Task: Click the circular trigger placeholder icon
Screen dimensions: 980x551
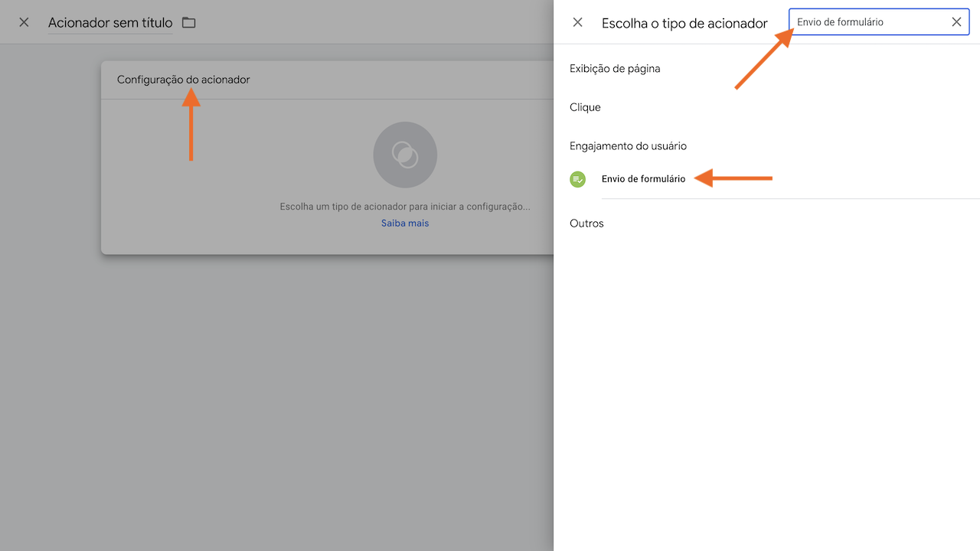Action: coord(405,155)
